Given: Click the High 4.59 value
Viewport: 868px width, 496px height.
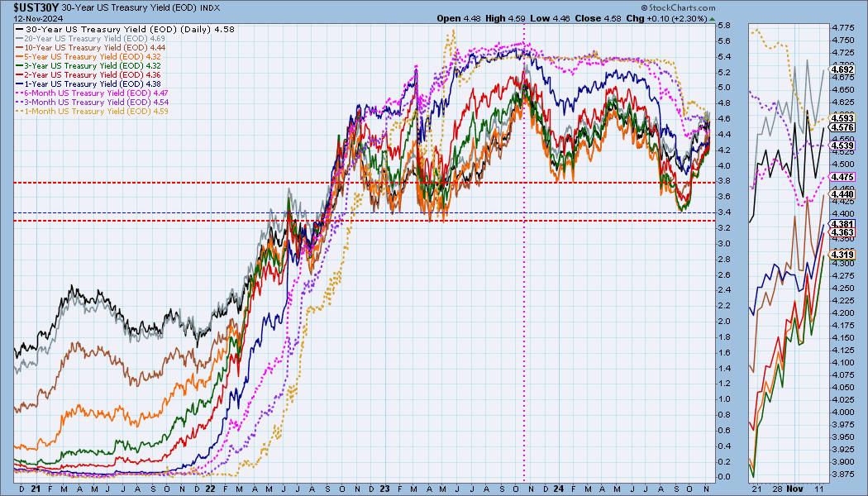Looking at the screenshot, I should pyautogui.click(x=505, y=18).
